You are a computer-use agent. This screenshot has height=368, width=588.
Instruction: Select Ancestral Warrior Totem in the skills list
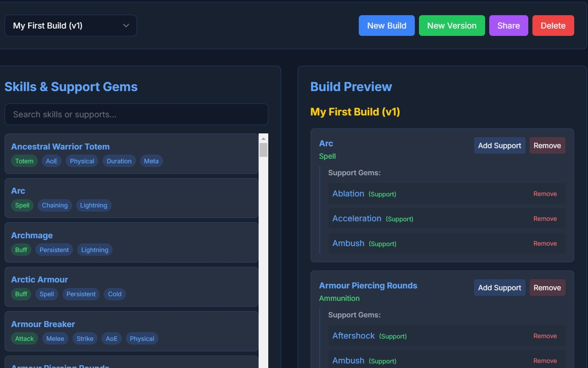(131, 154)
